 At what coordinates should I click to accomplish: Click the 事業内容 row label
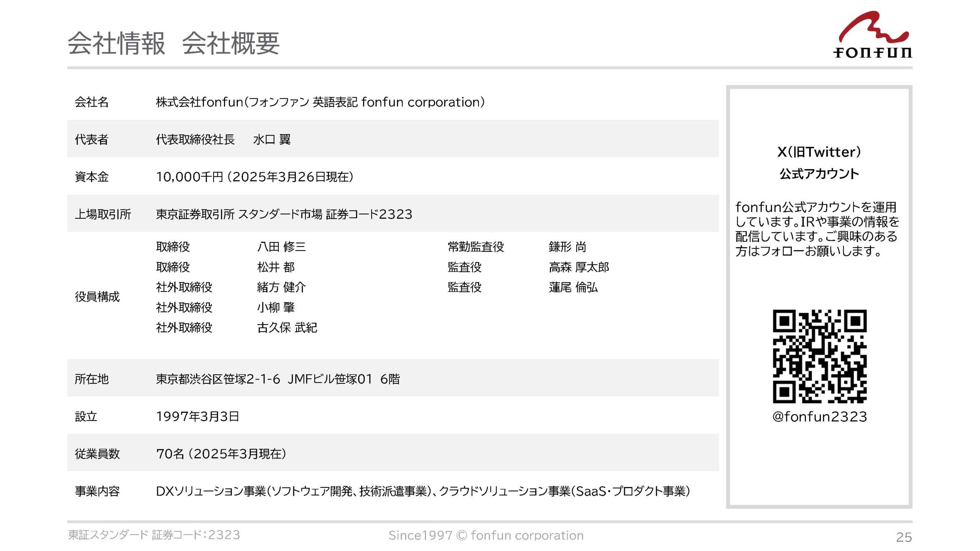click(97, 491)
